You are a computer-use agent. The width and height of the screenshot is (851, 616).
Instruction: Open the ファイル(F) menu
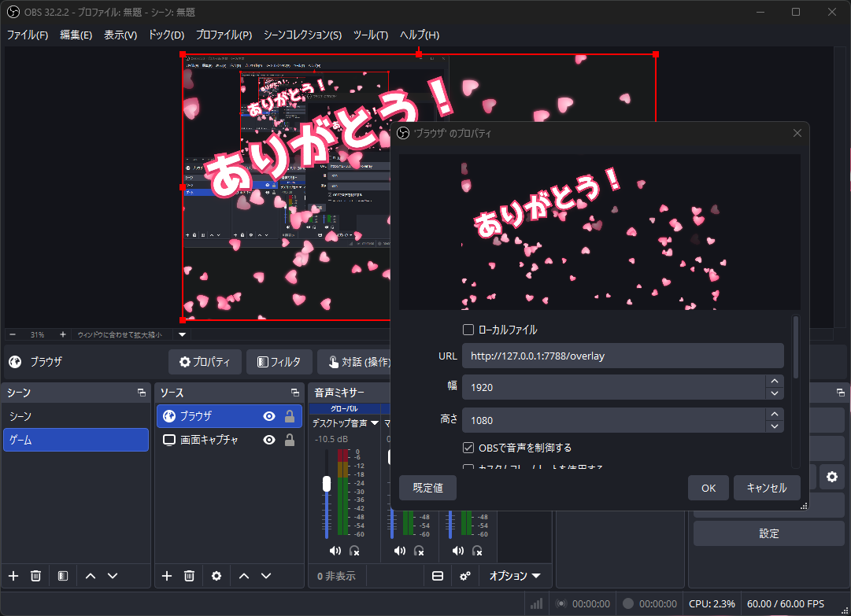point(28,35)
